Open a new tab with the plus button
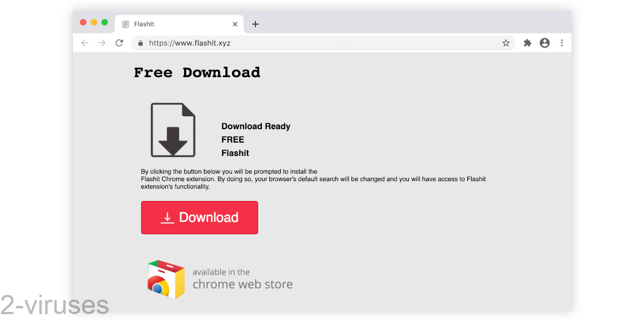 tap(255, 24)
